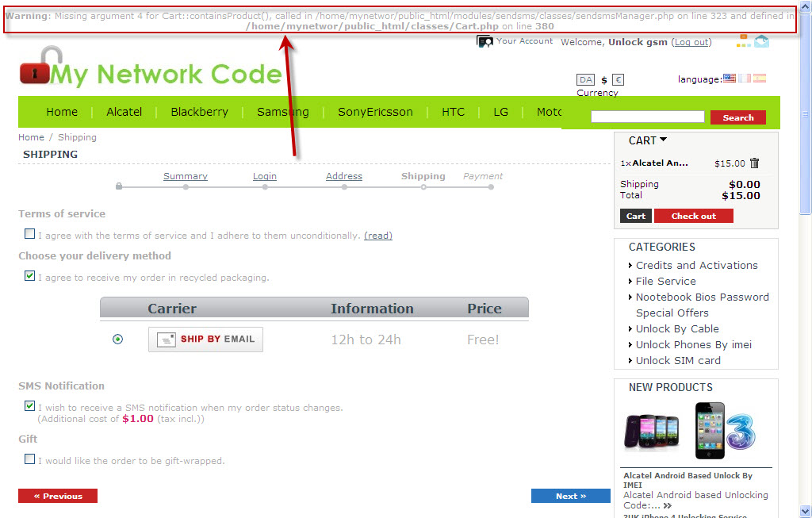
Task: Click the search input field
Action: click(x=647, y=117)
